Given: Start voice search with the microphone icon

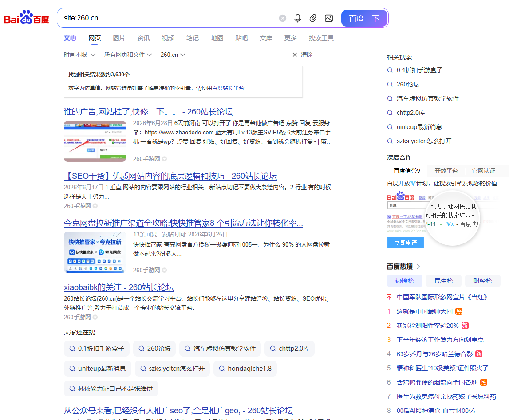Looking at the screenshot, I should pos(298,18).
